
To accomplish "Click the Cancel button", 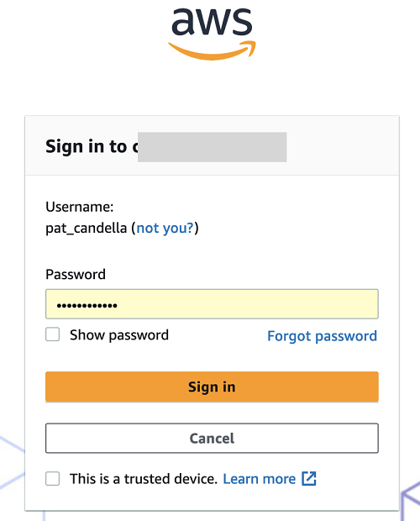I will tap(212, 439).
